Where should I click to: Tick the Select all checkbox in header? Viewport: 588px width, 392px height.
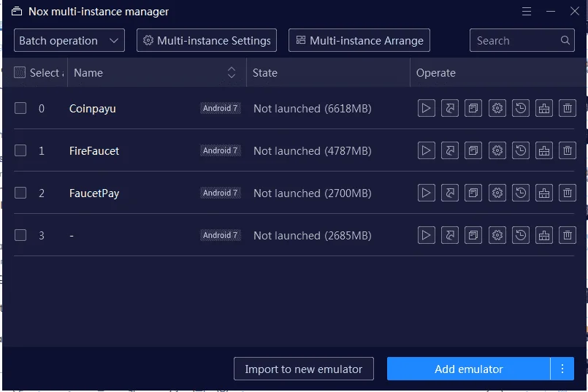[x=20, y=72]
